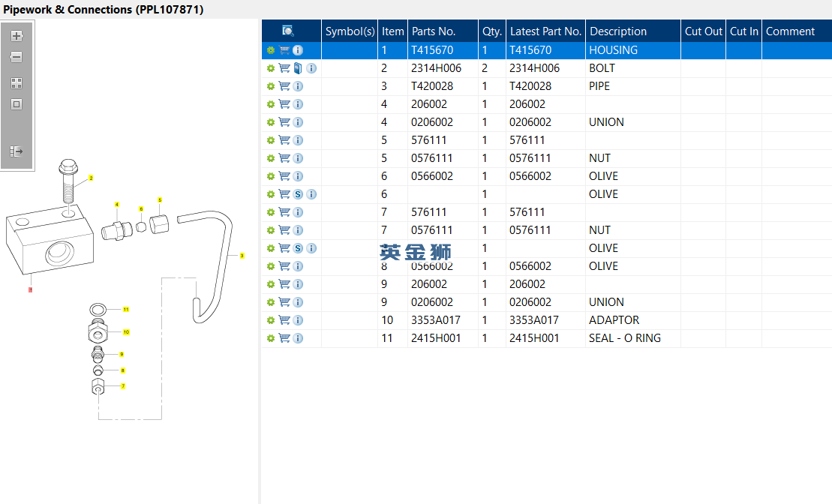Click the four-square grid view icon
The height and width of the screenshot is (504, 832).
coord(17,83)
